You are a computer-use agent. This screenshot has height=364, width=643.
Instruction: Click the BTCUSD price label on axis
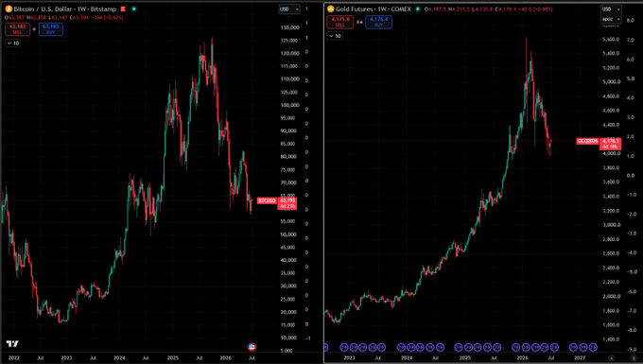click(x=267, y=200)
